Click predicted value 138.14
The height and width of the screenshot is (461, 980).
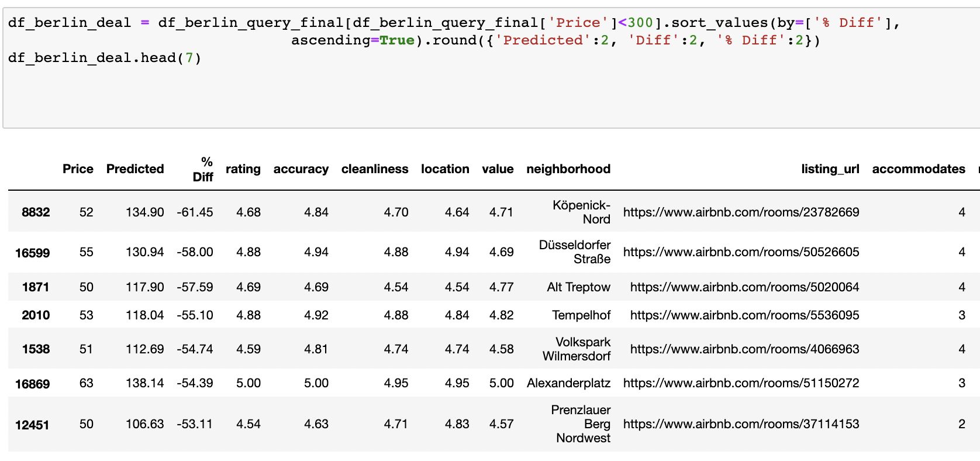point(144,383)
